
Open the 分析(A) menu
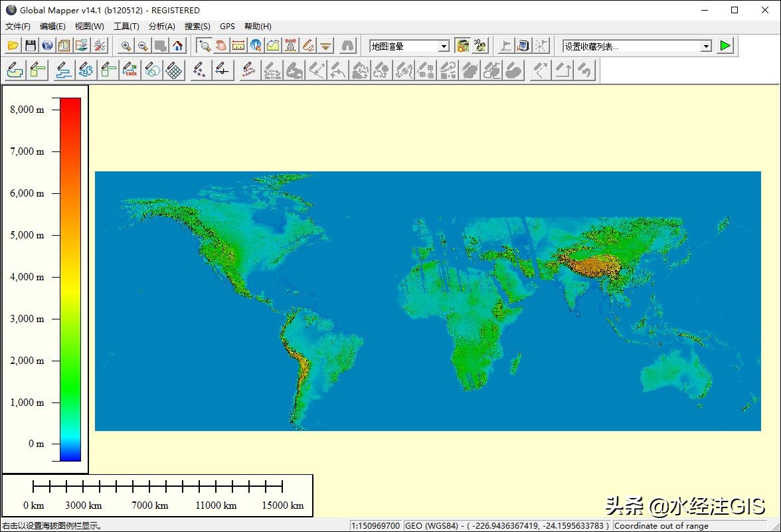[x=162, y=27]
